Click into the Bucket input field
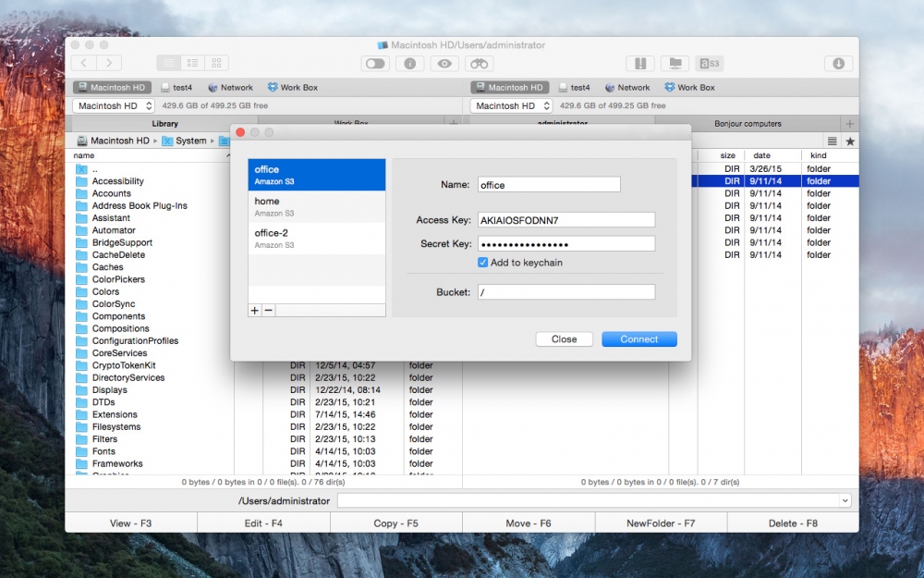This screenshot has width=924, height=578. coord(565,292)
